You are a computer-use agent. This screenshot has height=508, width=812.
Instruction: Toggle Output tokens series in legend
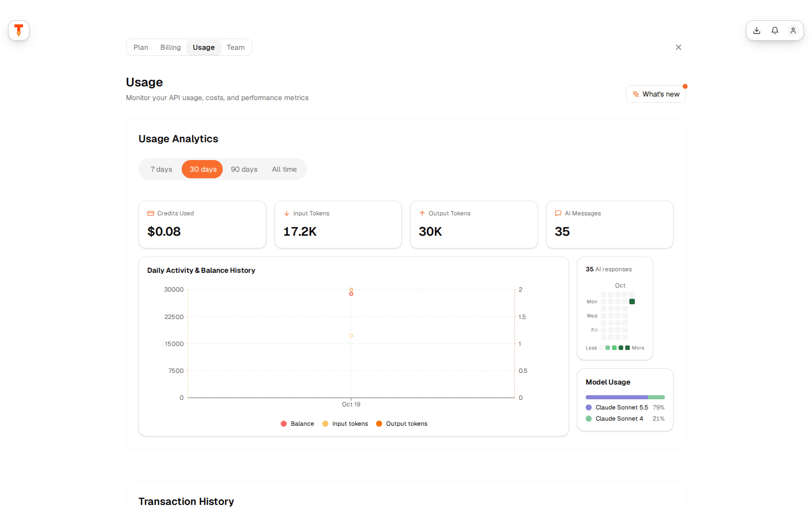[x=402, y=424]
